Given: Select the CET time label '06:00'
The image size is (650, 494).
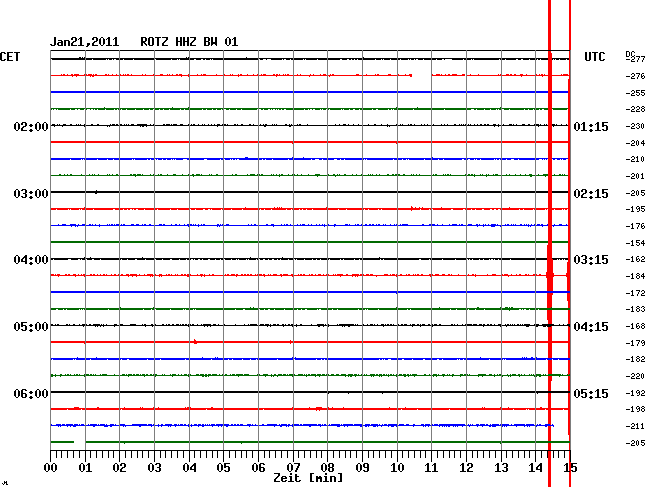Looking at the screenshot, I should pos(31,393).
